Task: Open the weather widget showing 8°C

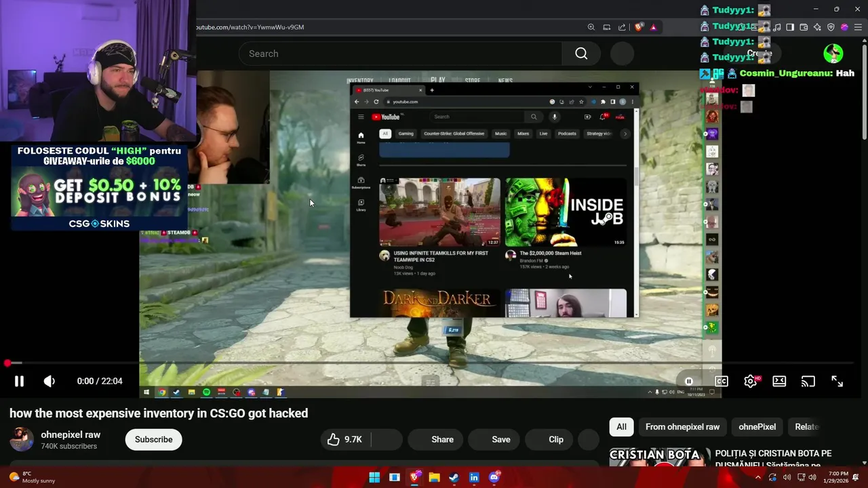Action: [x=32, y=477]
